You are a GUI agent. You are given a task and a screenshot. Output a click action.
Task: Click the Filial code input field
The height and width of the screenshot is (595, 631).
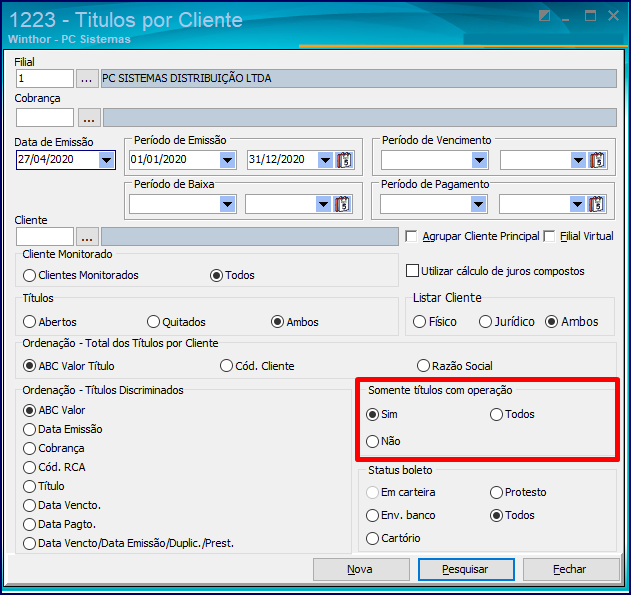[x=45, y=78]
